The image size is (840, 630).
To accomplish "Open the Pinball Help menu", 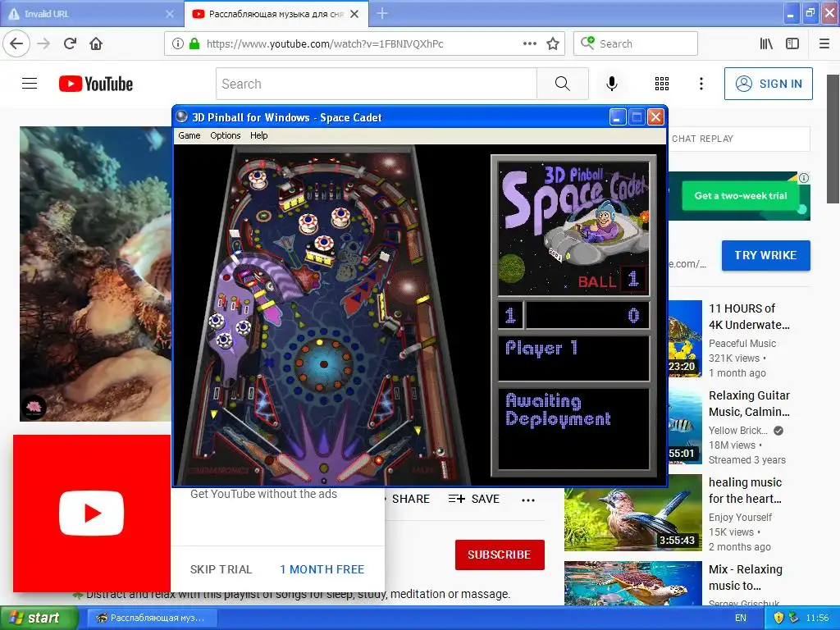I will coord(258,135).
